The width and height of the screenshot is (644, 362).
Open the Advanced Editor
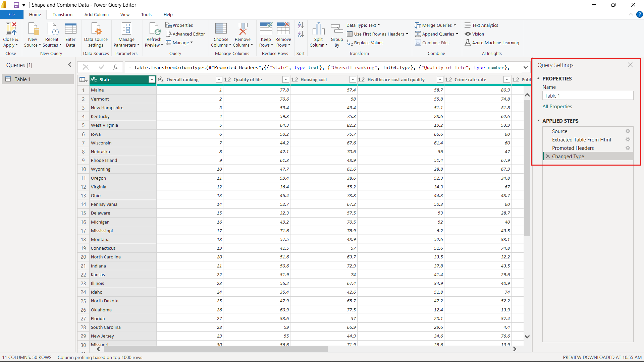pyautogui.click(x=185, y=34)
